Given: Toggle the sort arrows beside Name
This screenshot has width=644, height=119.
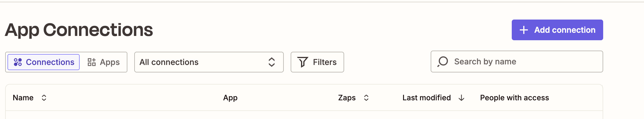Looking at the screenshot, I should pos(44,98).
